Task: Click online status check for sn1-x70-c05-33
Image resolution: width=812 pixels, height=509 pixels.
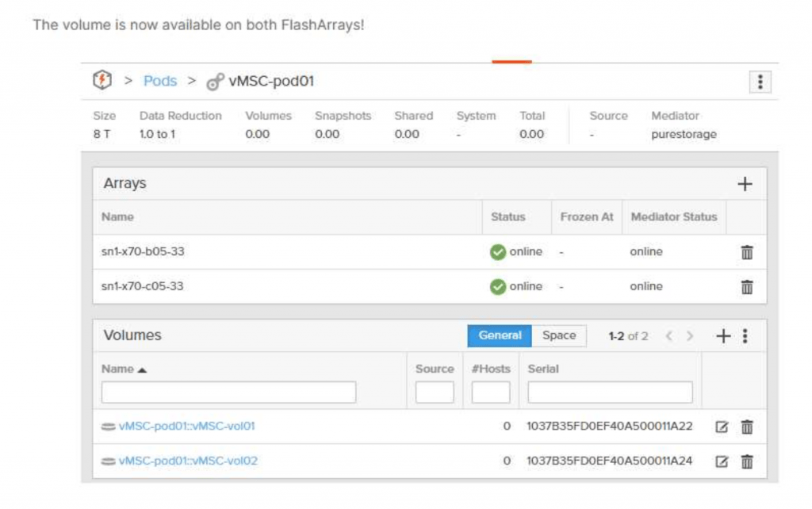Action: (498, 287)
